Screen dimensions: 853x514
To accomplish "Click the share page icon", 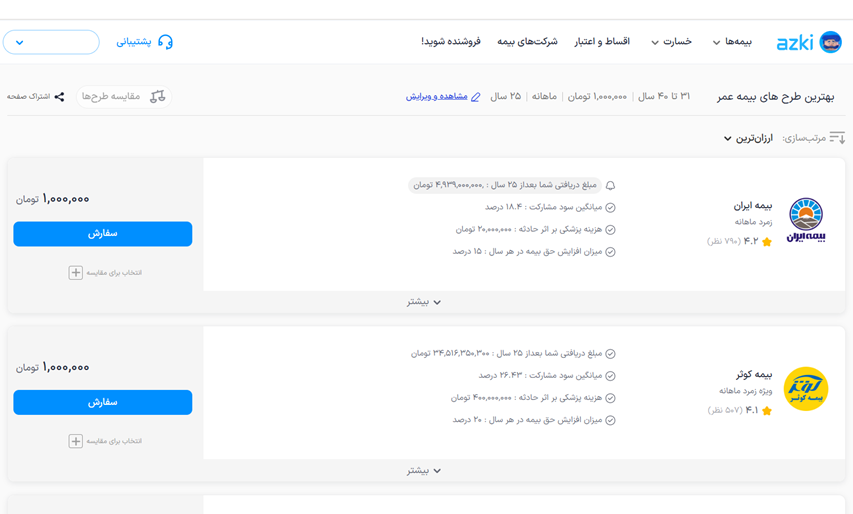I will click(x=60, y=97).
